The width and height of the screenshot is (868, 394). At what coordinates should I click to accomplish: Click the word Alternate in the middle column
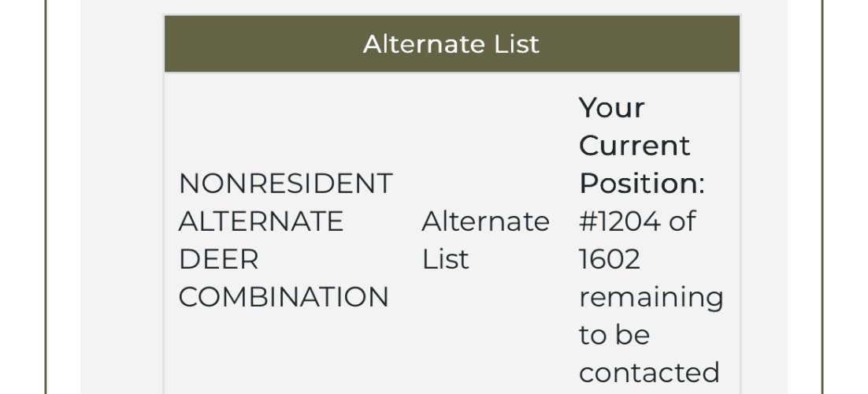[x=485, y=221]
